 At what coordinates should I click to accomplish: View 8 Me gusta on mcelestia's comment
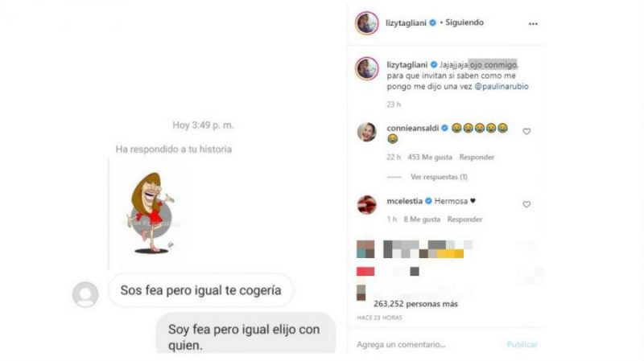[422, 219]
